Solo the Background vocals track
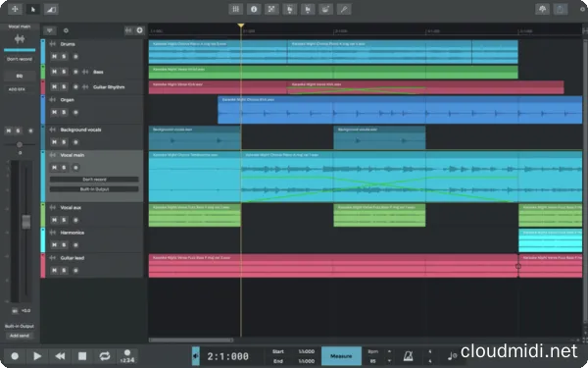This screenshot has height=368, width=588. coord(64,142)
